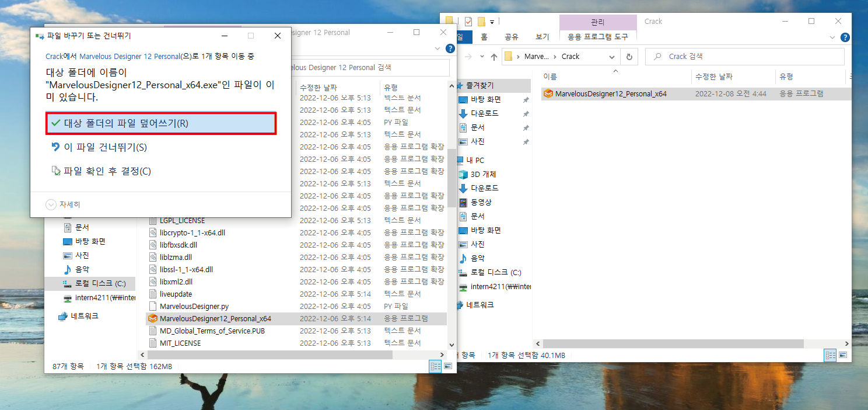Switch to 보기 ribbon tab in Crack window
The width and height of the screenshot is (868, 410).
click(542, 37)
